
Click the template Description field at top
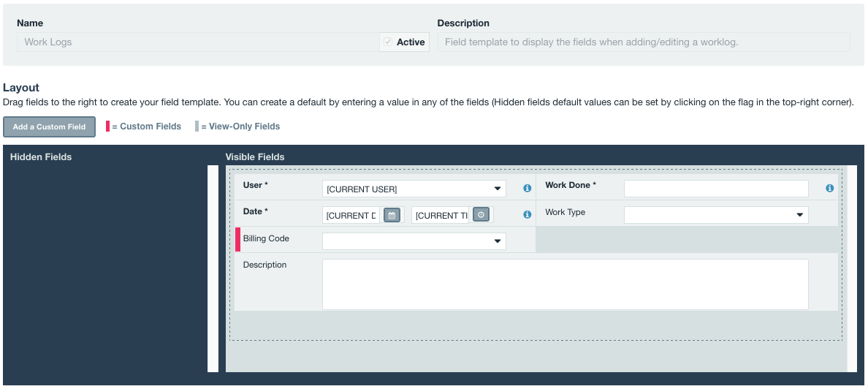[644, 42]
